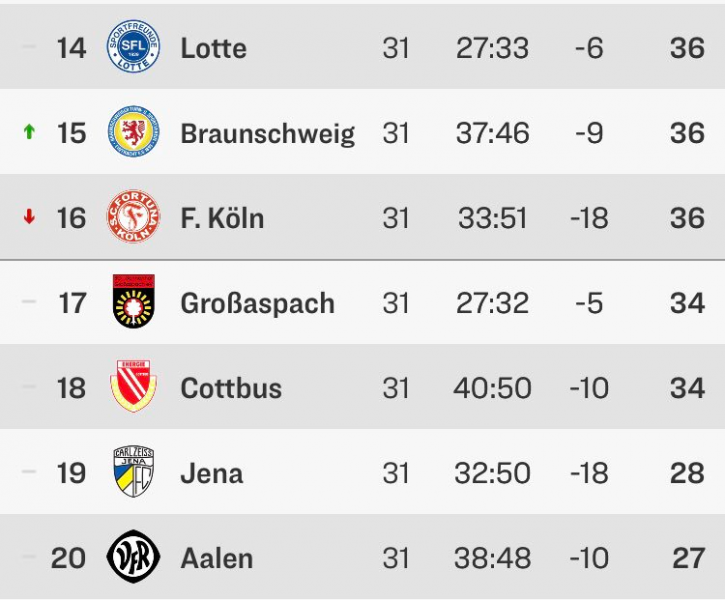
Task: Click the Eintracht Braunschweig club crest
Action: point(133,132)
